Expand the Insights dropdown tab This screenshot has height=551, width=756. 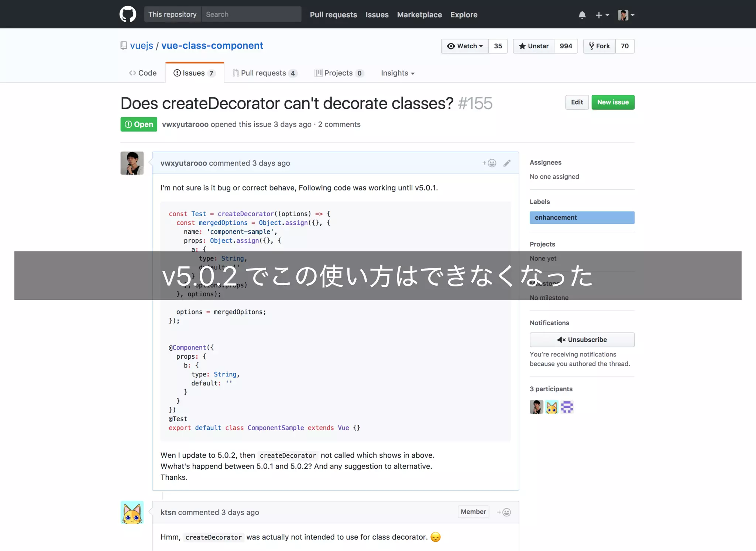point(398,73)
